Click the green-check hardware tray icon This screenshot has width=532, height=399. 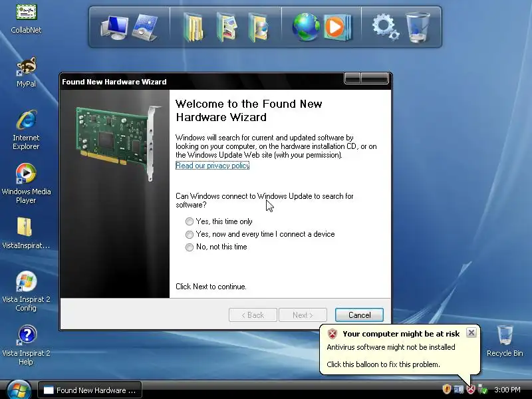482,390
